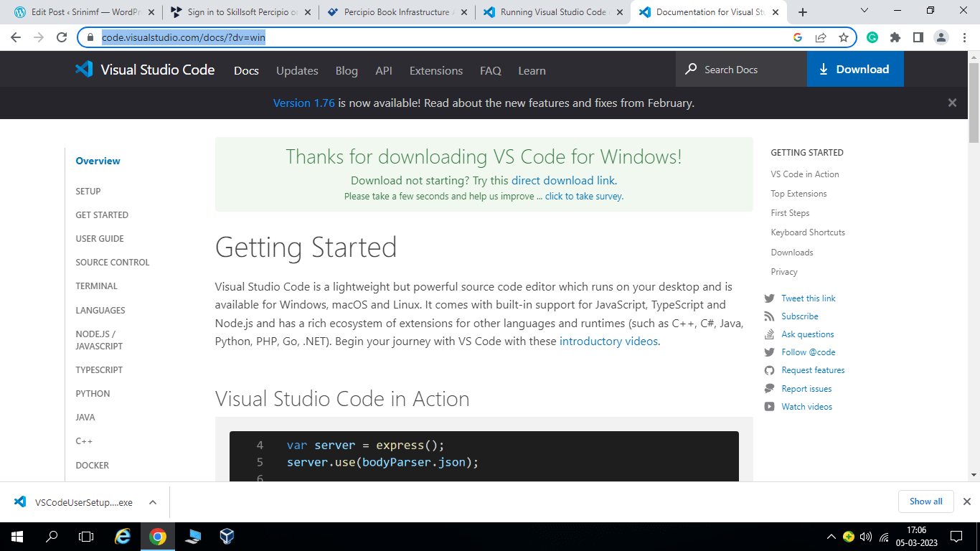Expand USER GUIDE sidebar section
Image resolution: width=980 pixels, height=551 pixels.
pyautogui.click(x=100, y=239)
